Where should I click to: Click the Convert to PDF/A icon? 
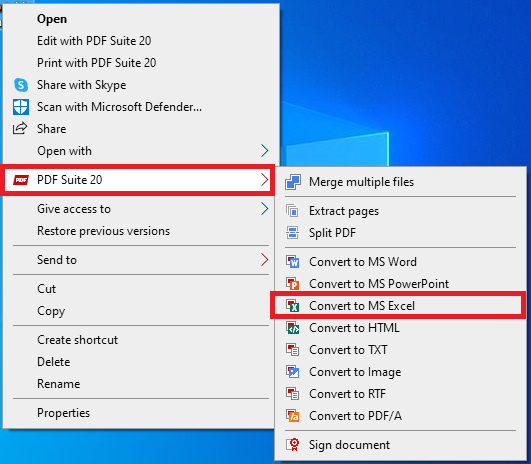(x=293, y=416)
